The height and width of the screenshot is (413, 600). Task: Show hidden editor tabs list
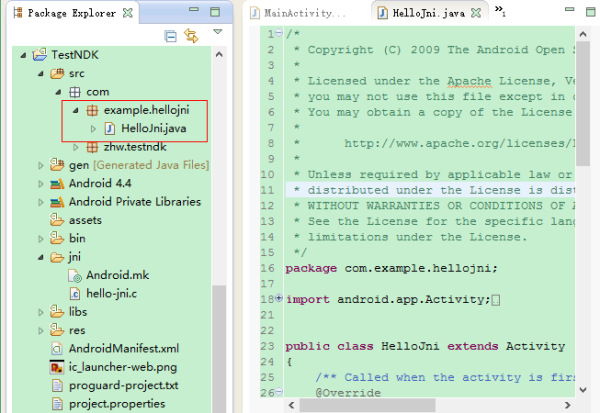[500, 11]
